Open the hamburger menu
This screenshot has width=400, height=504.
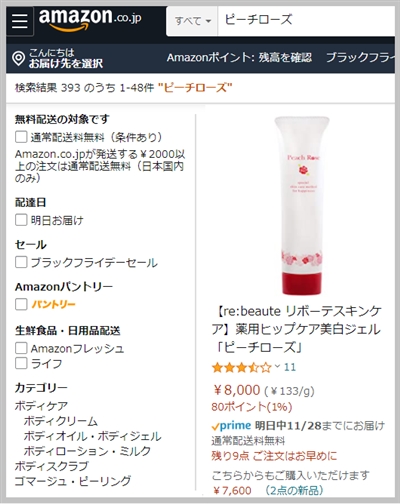pyautogui.click(x=20, y=21)
